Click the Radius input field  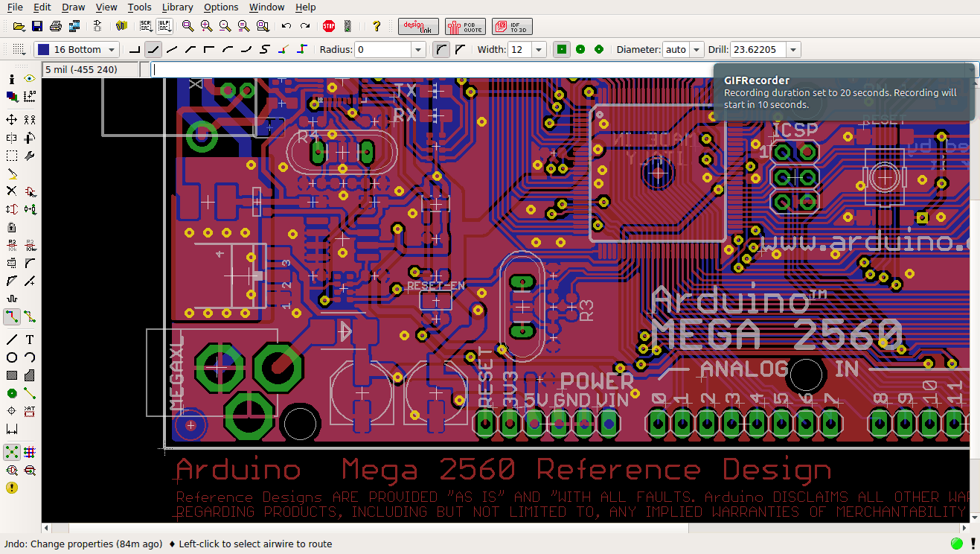[383, 50]
